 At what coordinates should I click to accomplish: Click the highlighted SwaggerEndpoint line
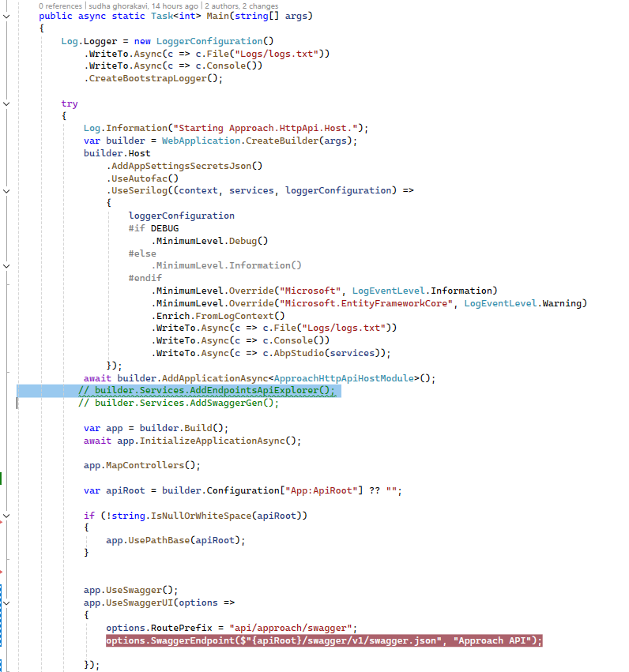[x=324, y=640]
